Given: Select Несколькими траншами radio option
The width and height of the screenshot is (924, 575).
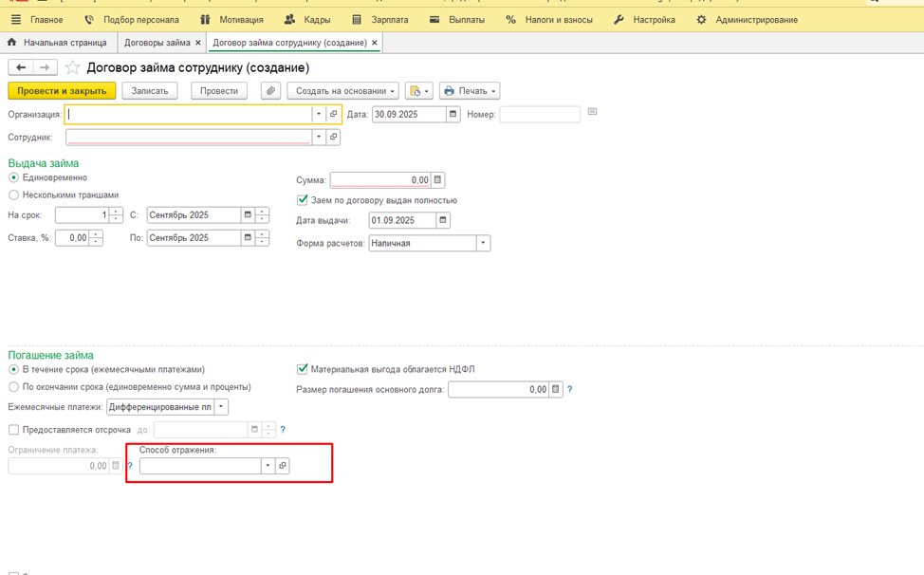Looking at the screenshot, I should 13,195.
